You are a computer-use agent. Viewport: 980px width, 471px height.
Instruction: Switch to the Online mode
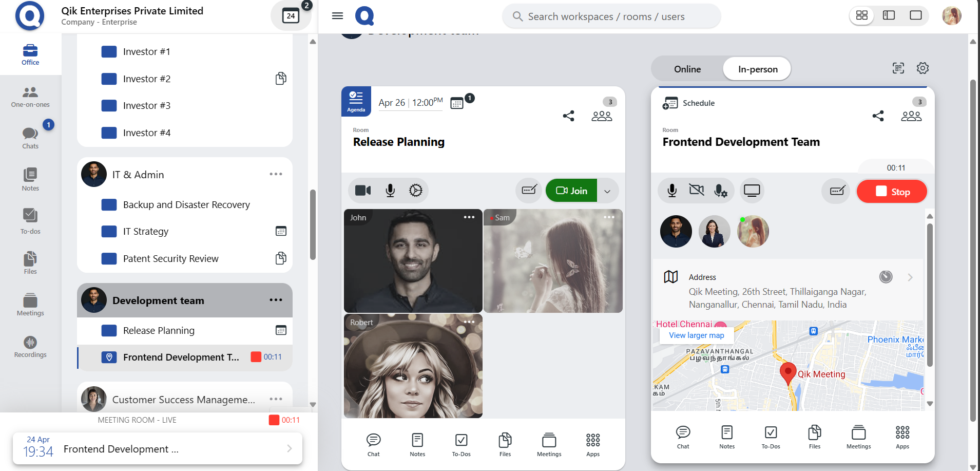click(687, 69)
